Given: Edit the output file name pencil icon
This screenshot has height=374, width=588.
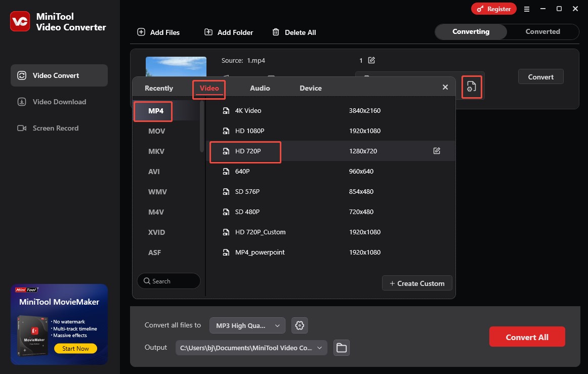Looking at the screenshot, I should coord(371,60).
